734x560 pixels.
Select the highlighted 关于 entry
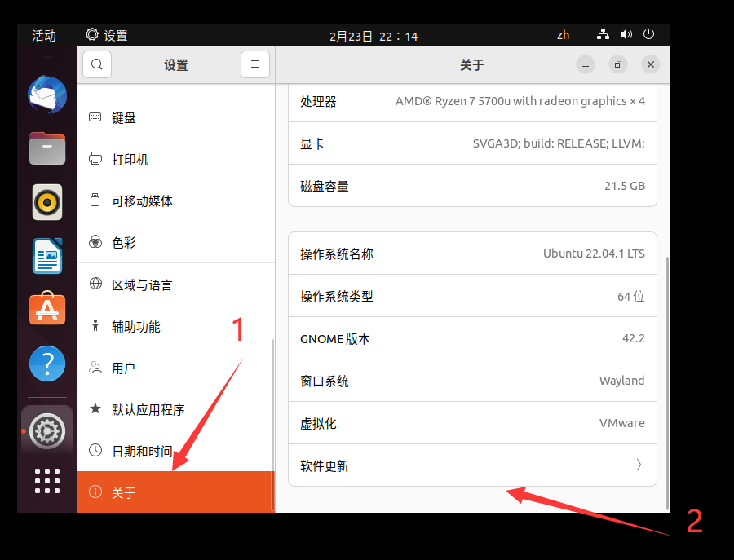pos(176,492)
